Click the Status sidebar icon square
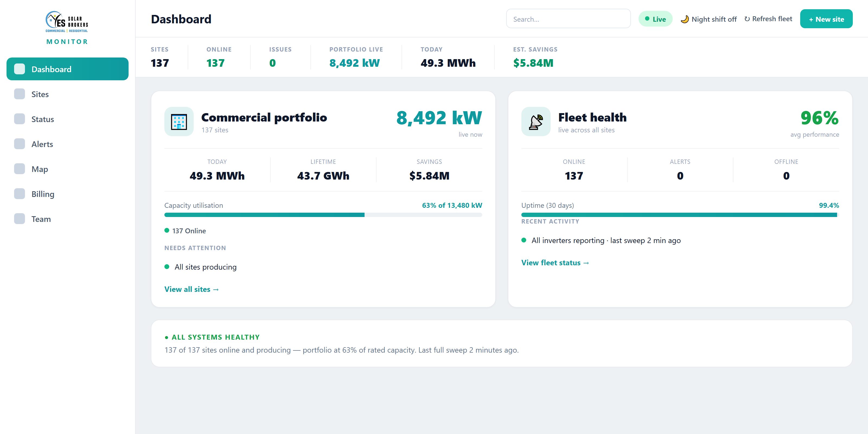The width and height of the screenshot is (868, 434). 20,119
